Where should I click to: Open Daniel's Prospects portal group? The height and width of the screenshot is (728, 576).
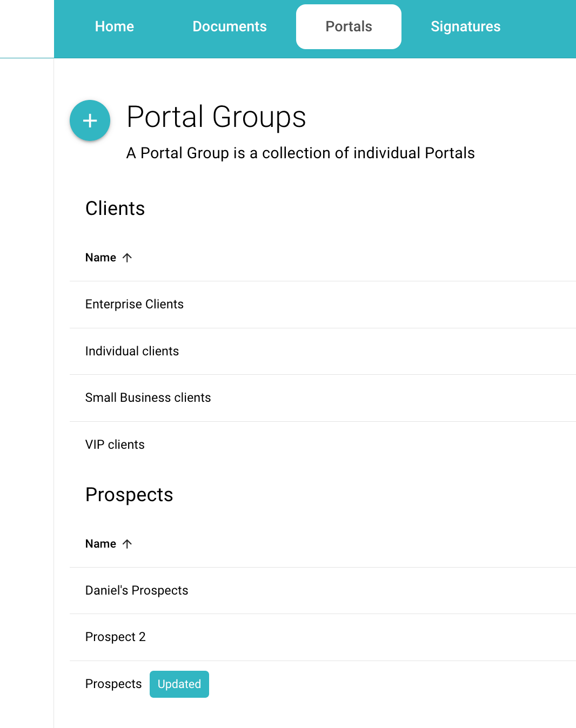pyautogui.click(x=137, y=590)
